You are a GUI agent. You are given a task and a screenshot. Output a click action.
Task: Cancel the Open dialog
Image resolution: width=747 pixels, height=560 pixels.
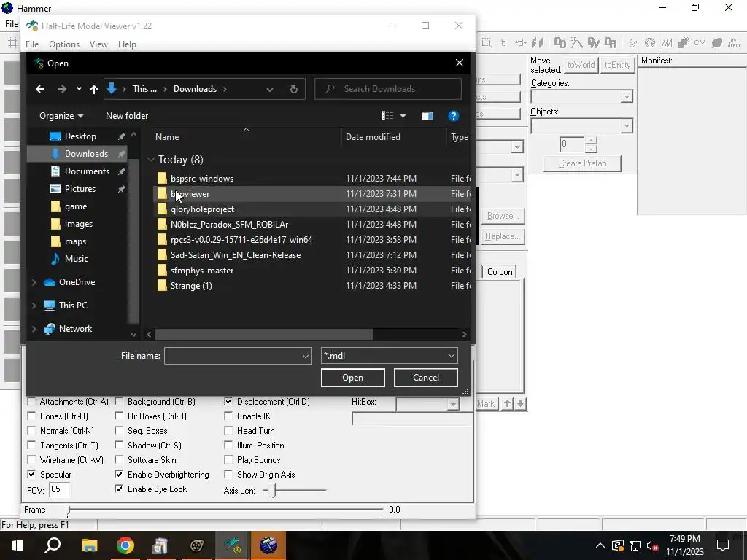(x=426, y=378)
